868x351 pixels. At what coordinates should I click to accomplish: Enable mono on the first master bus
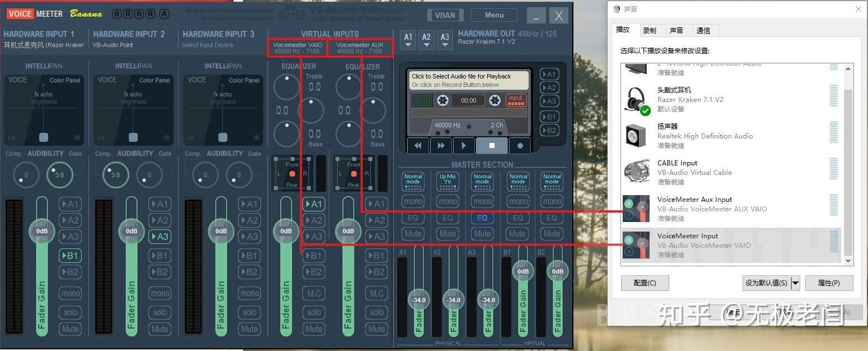pos(413,201)
